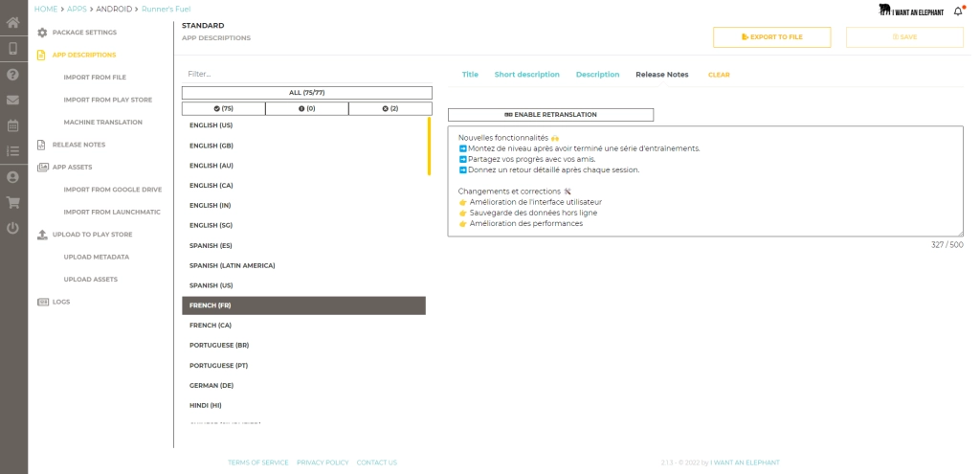Open the help question mark icon
Viewport: 980px width, 474px height.
13,75
